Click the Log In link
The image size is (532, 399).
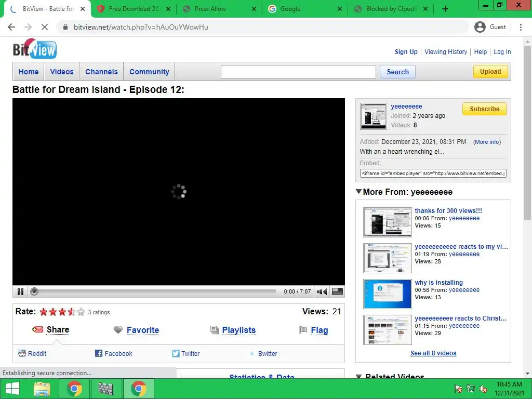click(502, 52)
